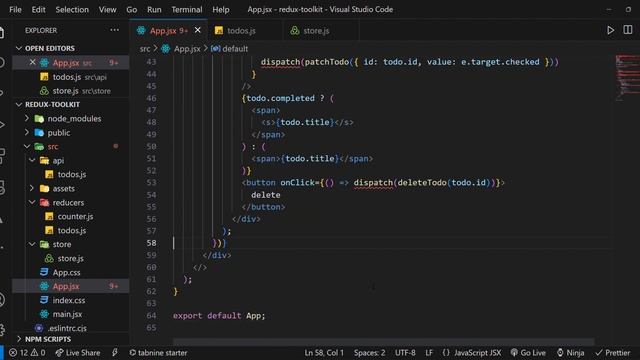This screenshot has width=640, height=360.
Task: Open the Explorer more actions ellipsis
Action: pyautogui.click(x=115, y=30)
